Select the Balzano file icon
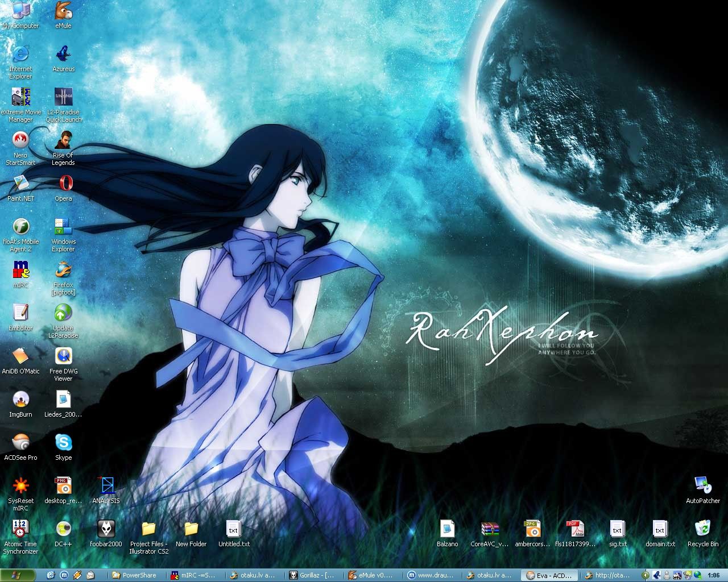The image size is (728, 582). point(447,534)
